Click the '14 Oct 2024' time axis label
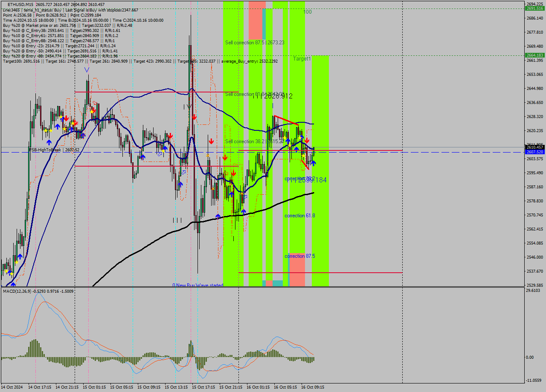This screenshot has height=392, width=546. (12, 387)
